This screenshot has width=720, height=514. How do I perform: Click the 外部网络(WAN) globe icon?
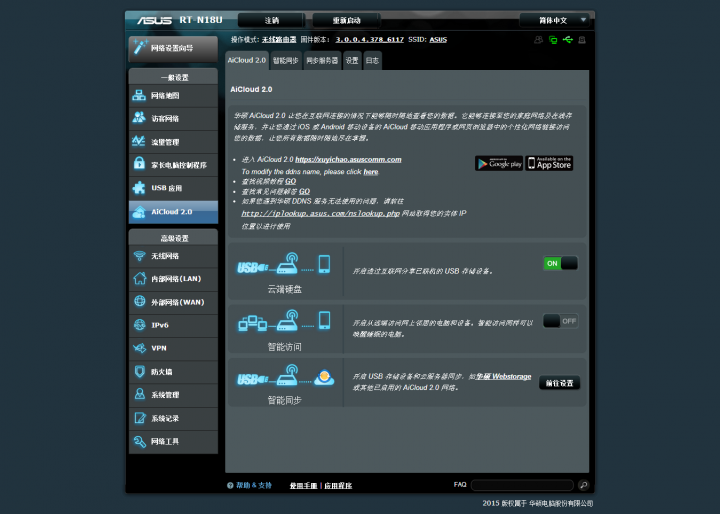pos(140,301)
